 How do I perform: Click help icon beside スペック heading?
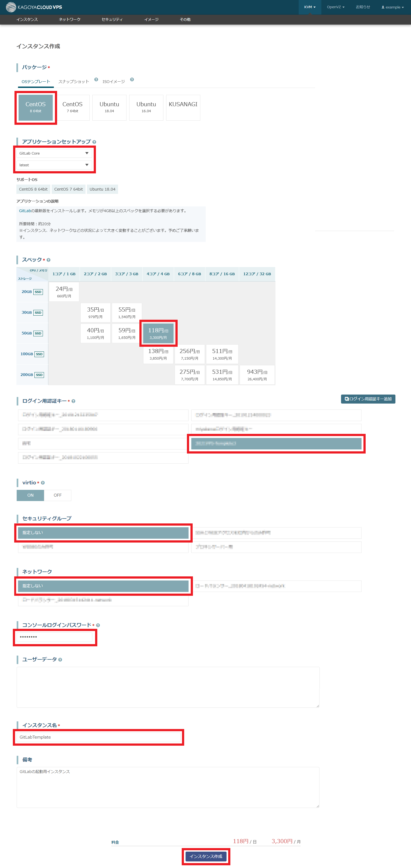[49, 260]
